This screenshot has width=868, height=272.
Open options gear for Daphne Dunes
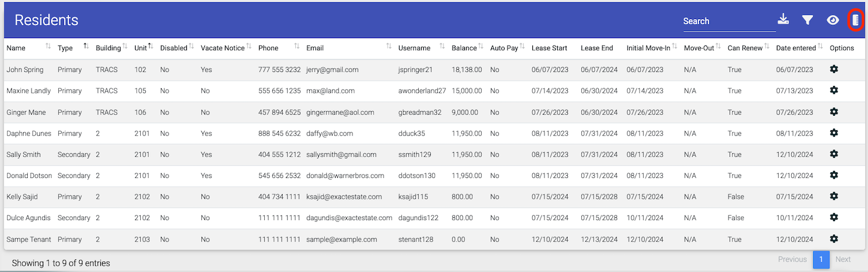tap(833, 133)
